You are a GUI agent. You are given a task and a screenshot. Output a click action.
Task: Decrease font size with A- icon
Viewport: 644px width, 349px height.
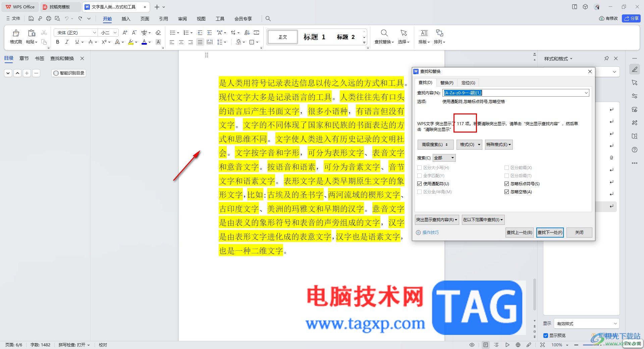tap(134, 33)
